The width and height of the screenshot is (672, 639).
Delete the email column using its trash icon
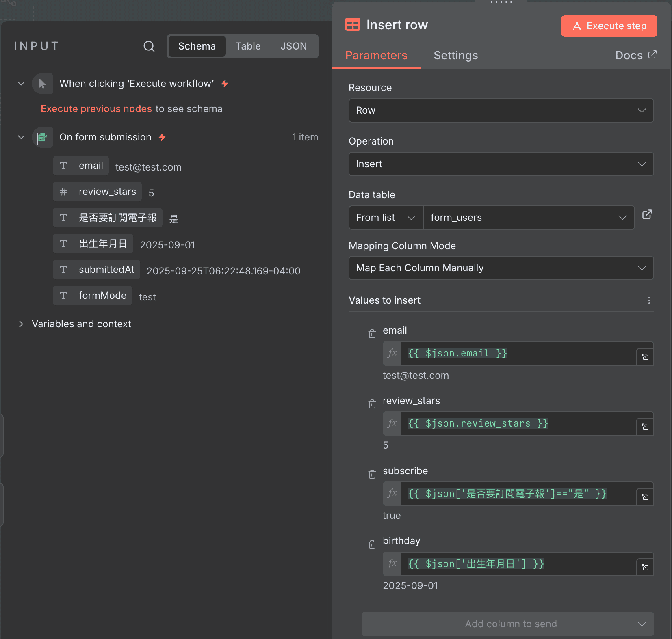click(372, 334)
